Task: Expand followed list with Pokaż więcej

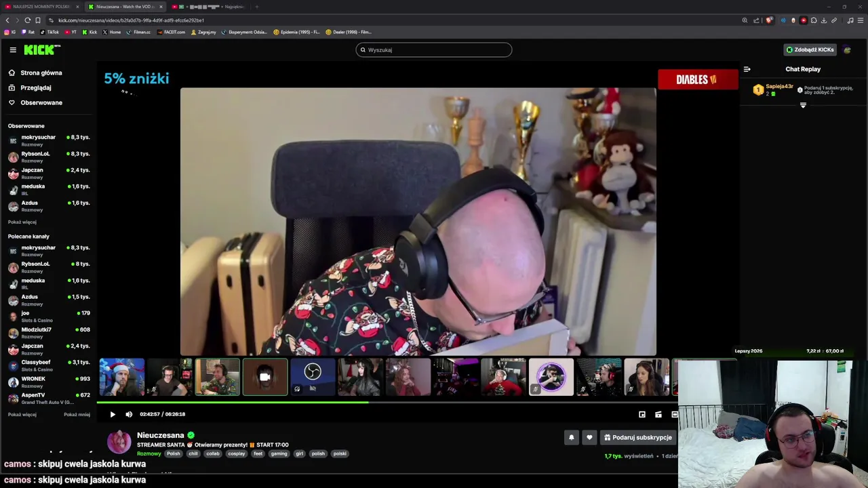Action: pyautogui.click(x=22, y=222)
